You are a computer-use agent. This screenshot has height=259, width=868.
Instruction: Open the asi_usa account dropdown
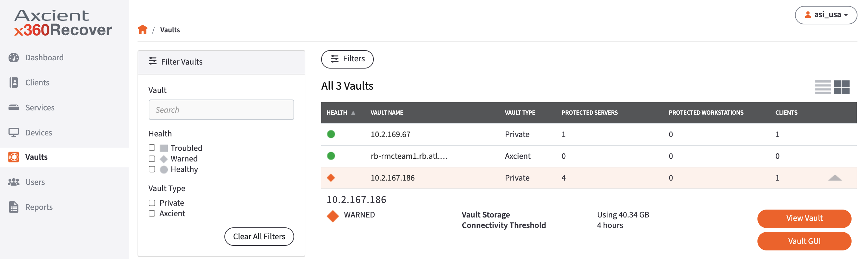(x=826, y=15)
